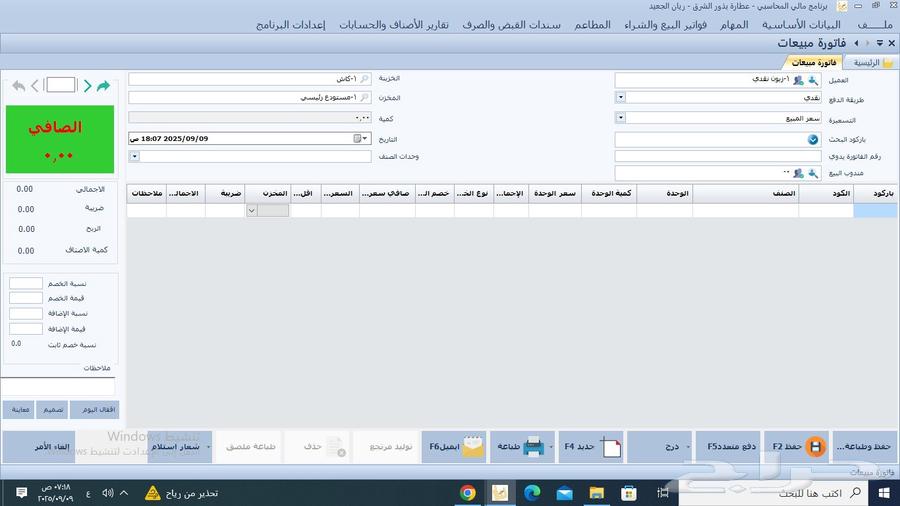Image resolution: width=900 pixels, height=506 pixels.
Task: Open the notification center icon
Action: (x=21, y=493)
